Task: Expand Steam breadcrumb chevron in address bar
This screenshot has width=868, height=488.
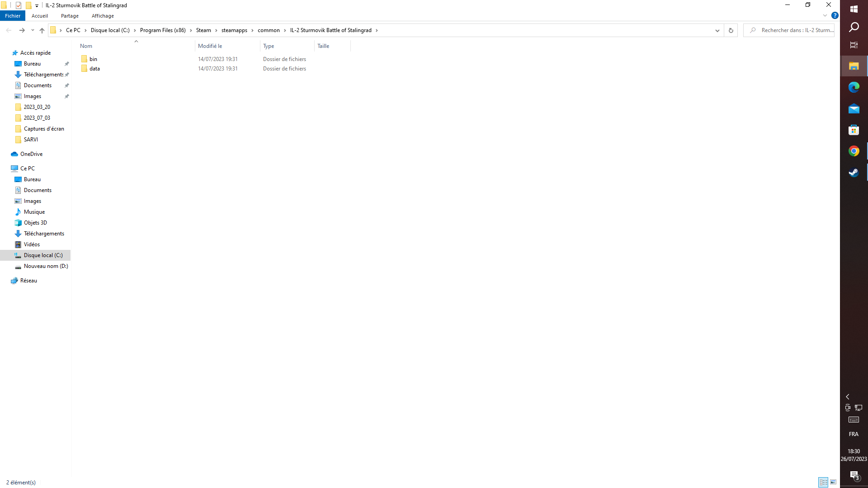Action: point(216,30)
